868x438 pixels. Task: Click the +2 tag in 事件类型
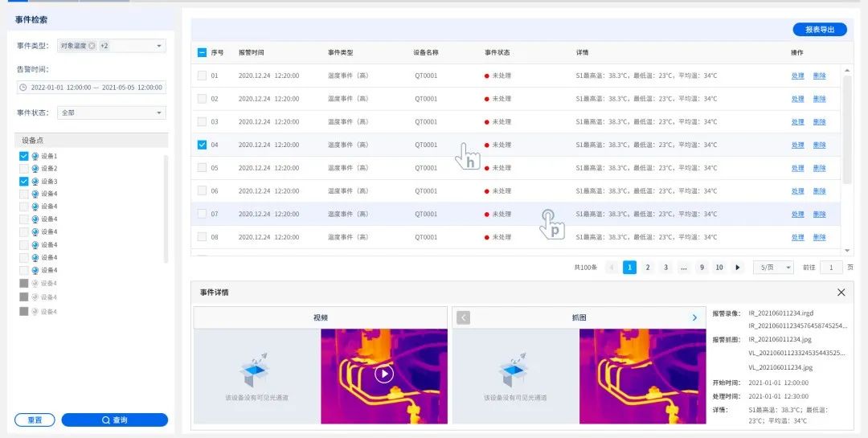tap(104, 46)
